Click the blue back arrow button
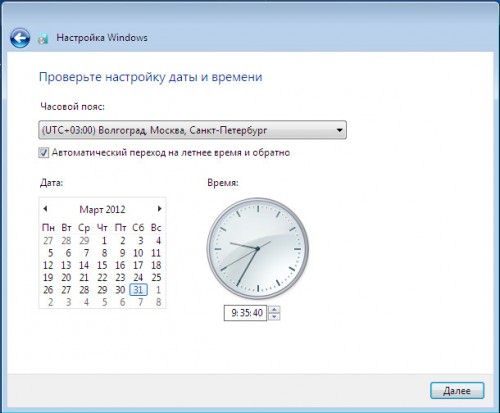 pyautogui.click(x=20, y=38)
